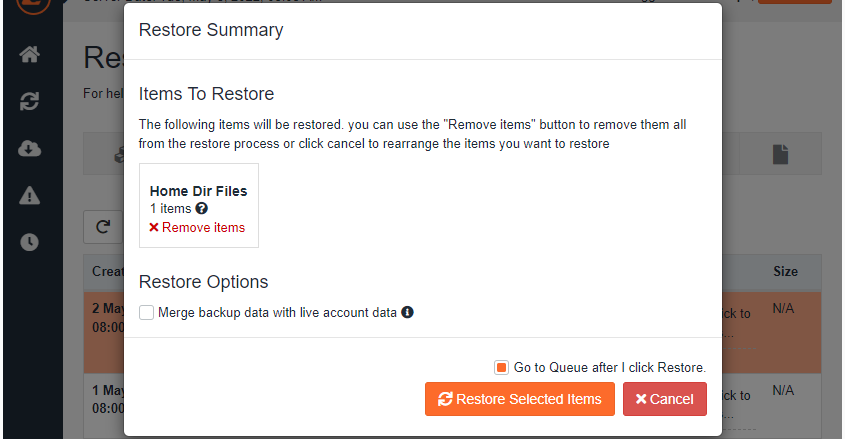Click the Size column header

(785, 271)
